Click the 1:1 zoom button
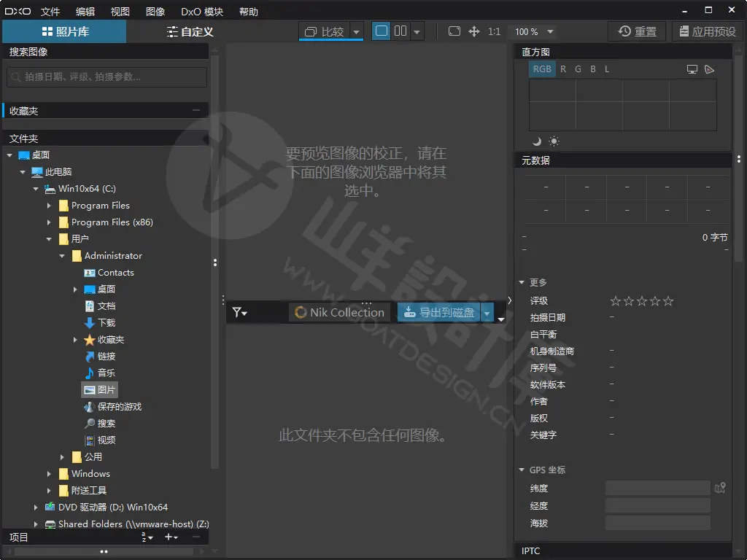The image size is (747, 560). (494, 31)
